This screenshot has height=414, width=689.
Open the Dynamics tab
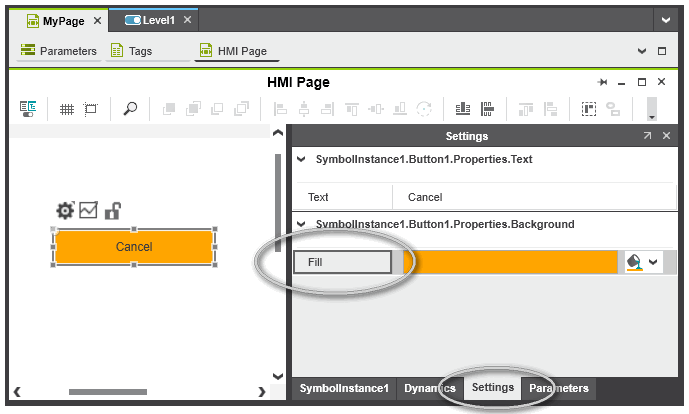pyautogui.click(x=429, y=388)
